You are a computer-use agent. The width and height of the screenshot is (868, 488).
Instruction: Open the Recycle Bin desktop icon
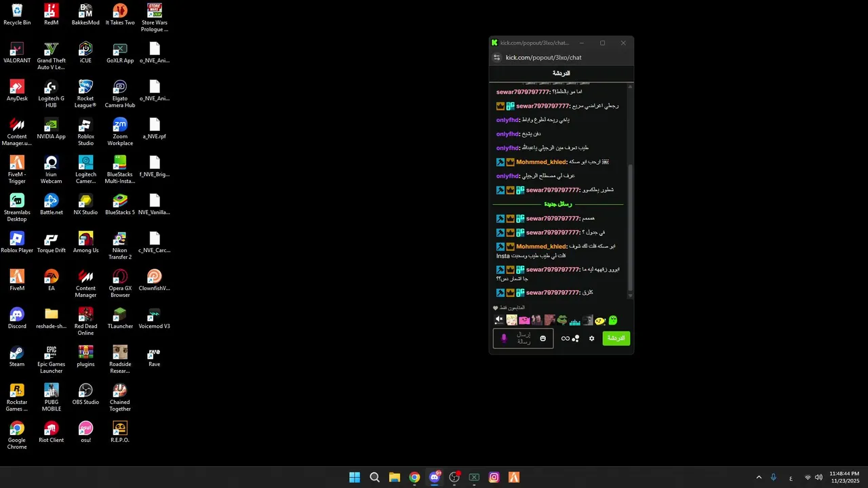coord(17,15)
